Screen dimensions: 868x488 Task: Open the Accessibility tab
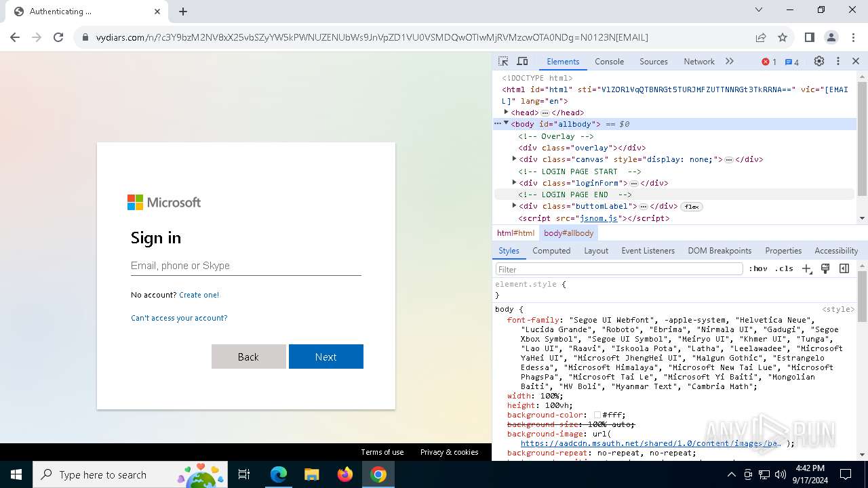[836, 250]
